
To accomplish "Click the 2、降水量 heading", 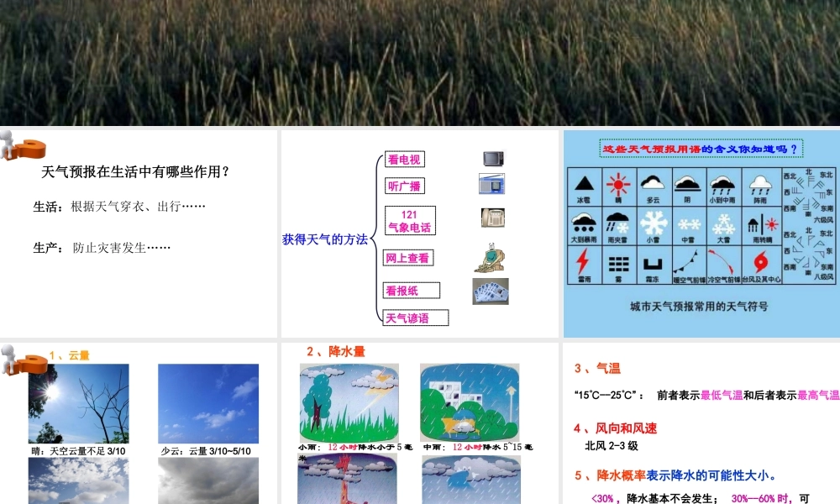I will [x=336, y=351].
